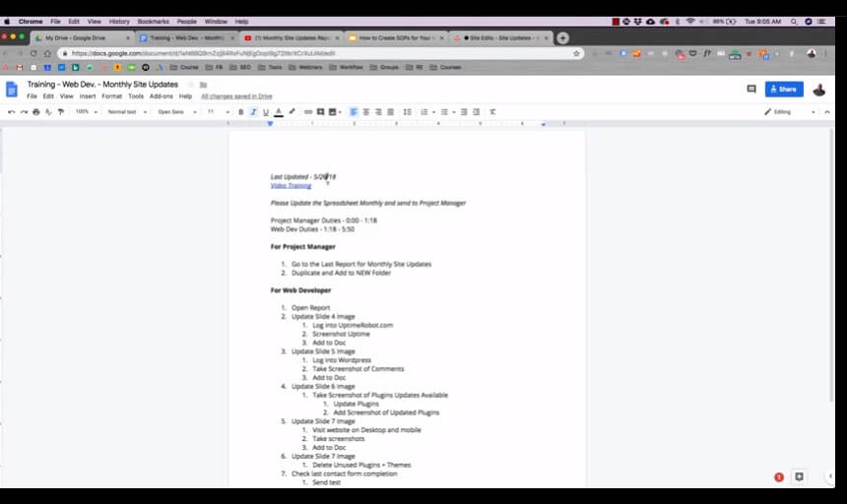The height and width of the screenshot is (504, 847).
Task: Open the Normal text styles dropdown
Action: pyautogui.click(x=127, y=111)
